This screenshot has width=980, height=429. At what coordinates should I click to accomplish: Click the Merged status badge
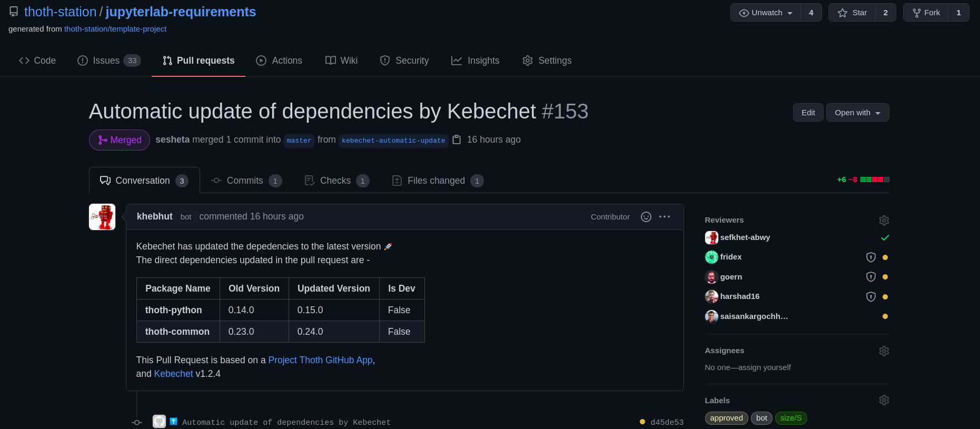pyautogui.click(x=120, y=140)
